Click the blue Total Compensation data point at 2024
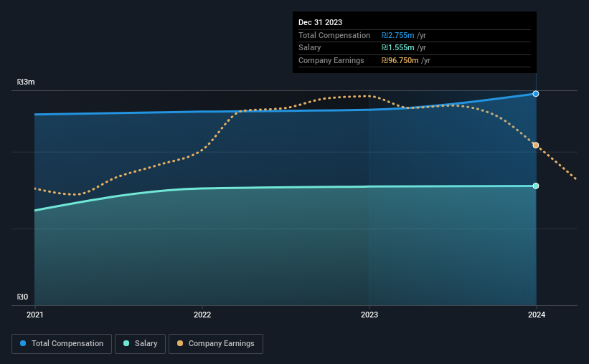Viewport: 589px width, 364px height. (536, 94)
